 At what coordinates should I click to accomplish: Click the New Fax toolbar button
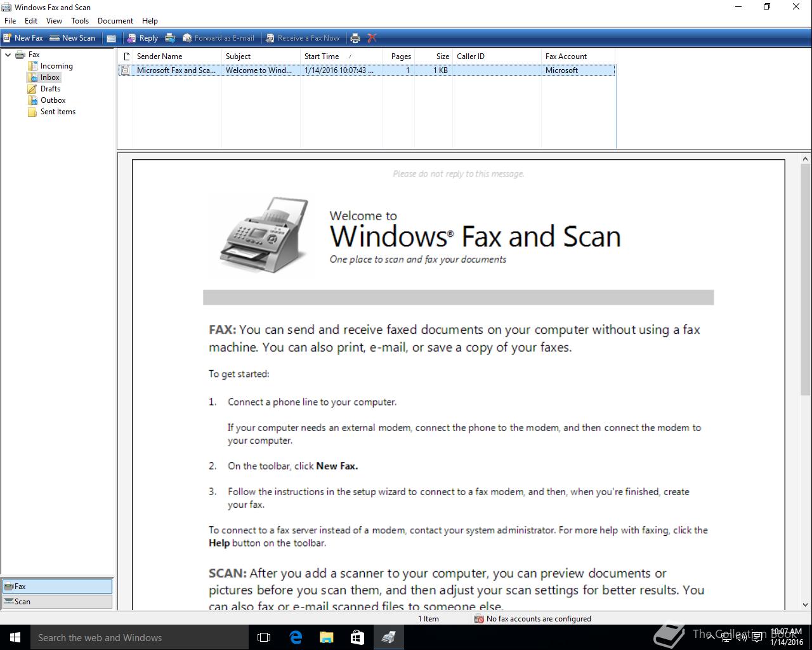coord(23,38)
